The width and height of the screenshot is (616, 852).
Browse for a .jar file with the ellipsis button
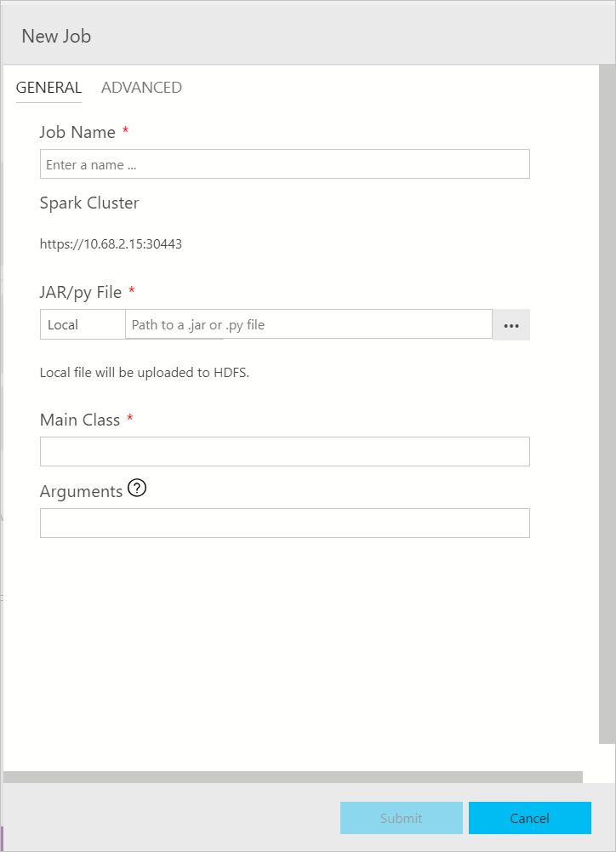[x=510, y=324]
